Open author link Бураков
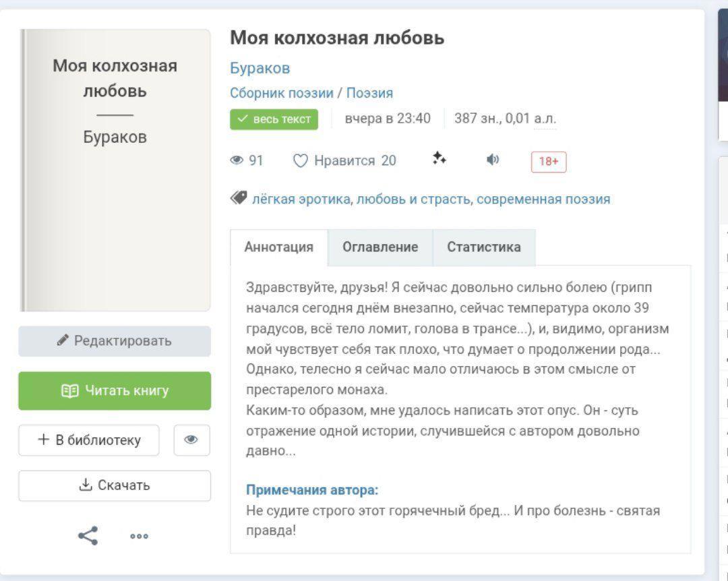 tap(260, 68)
